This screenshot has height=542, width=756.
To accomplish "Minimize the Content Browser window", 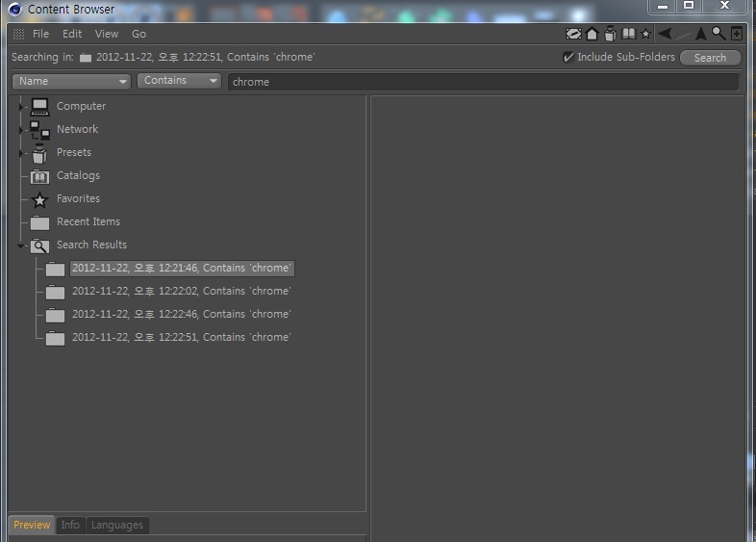I will [x=663, y=7].
